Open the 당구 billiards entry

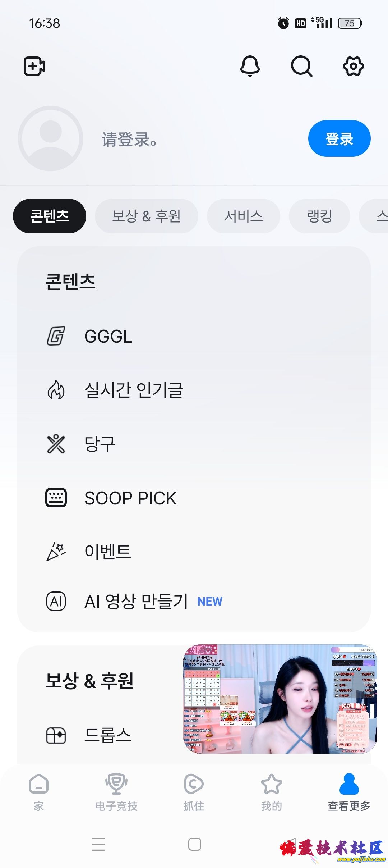[100, 444]
